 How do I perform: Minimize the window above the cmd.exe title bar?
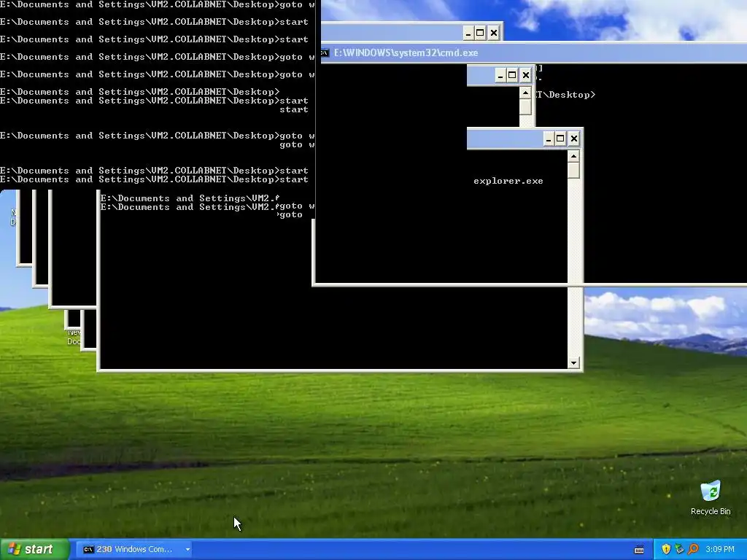[468, 33]
